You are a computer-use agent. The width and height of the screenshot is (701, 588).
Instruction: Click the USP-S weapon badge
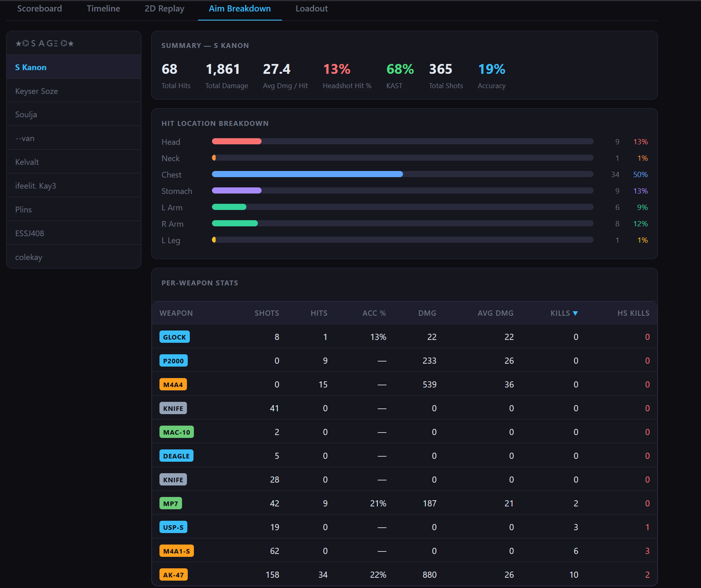[x=173, y=527]
